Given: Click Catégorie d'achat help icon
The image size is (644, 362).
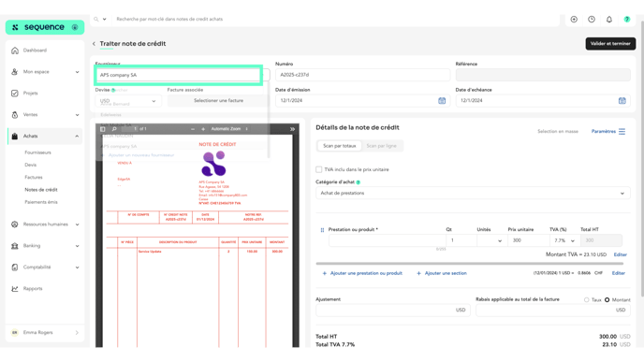Looking at the screenshot, I should (x=359, y=182).
